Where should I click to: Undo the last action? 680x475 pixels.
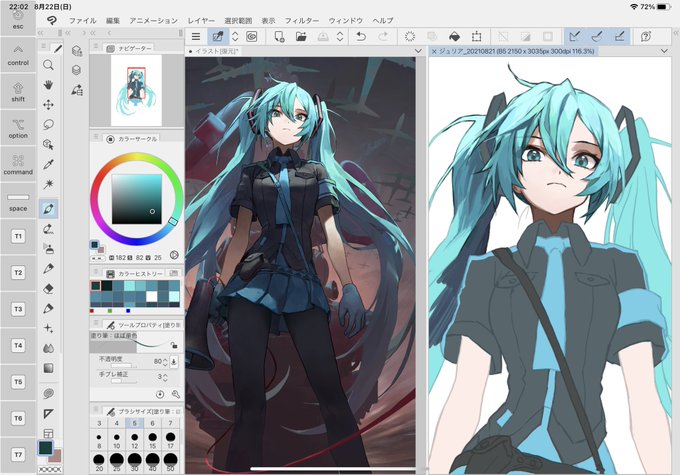pyautogui.click(x=360, y=37)
